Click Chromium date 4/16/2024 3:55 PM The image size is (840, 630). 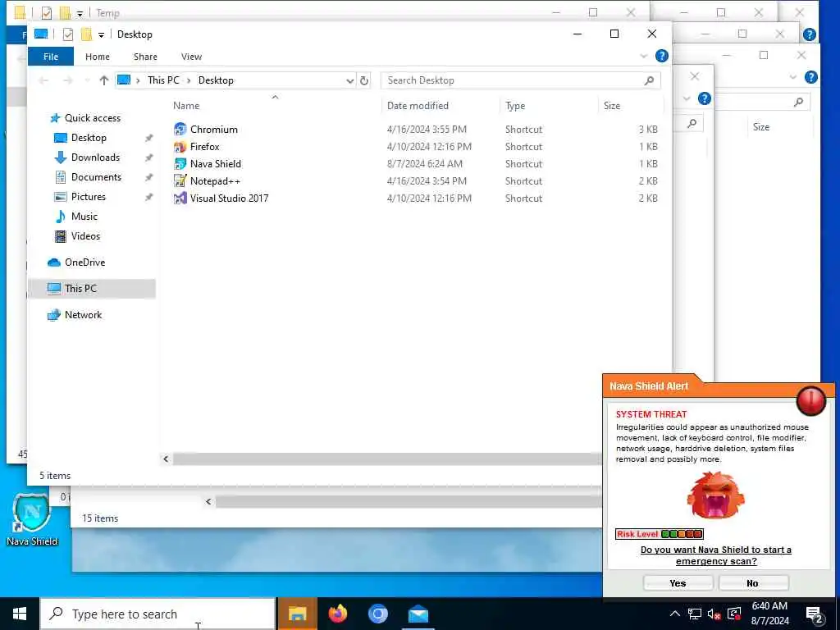[427, 129]
